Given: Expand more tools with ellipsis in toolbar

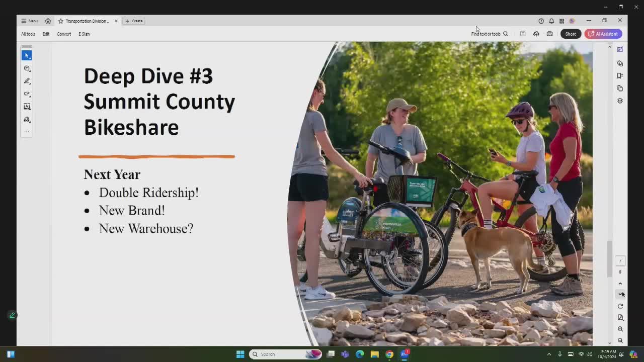Looking at the screenshot, I should (27, 132).
